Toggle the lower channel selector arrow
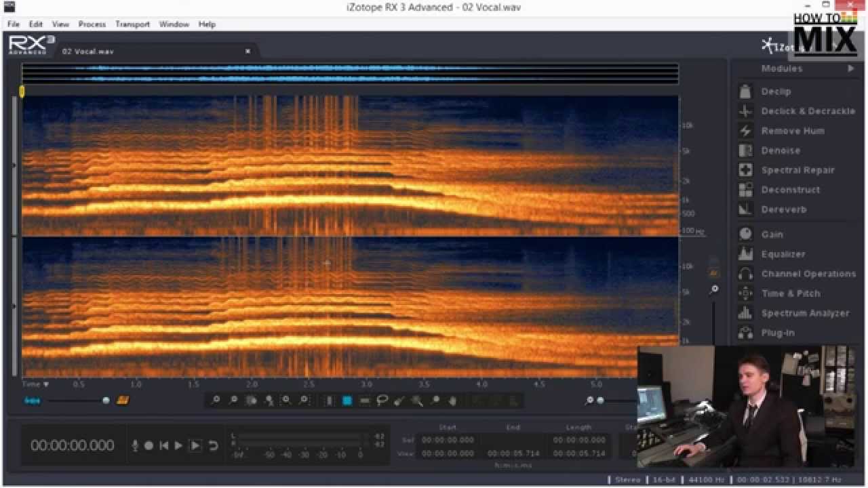This screenshot has height=488, width=868. pos(14,306)
